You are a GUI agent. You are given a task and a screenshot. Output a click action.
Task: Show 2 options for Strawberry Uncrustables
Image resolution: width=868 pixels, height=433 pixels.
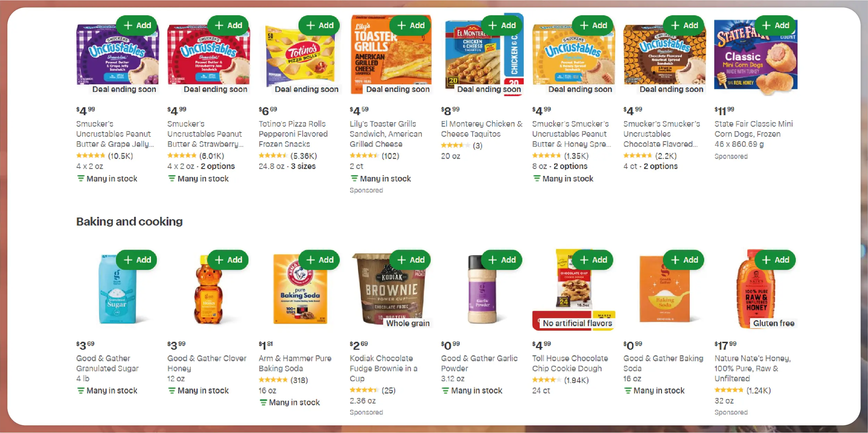coord(218,166)
